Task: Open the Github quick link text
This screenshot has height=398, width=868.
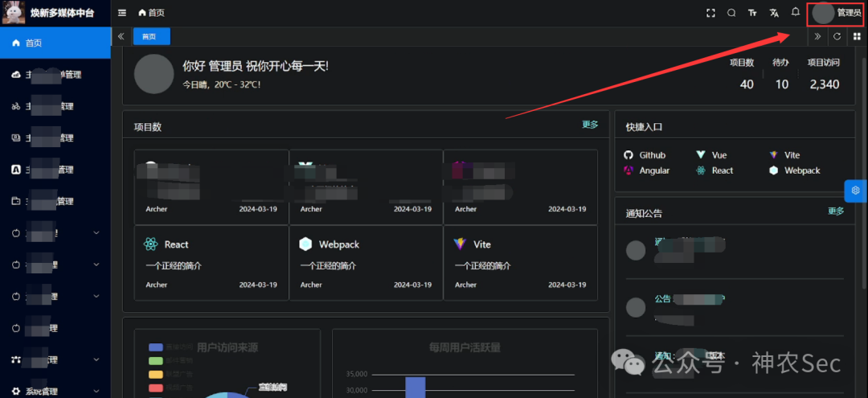Action: coord(653,155)
